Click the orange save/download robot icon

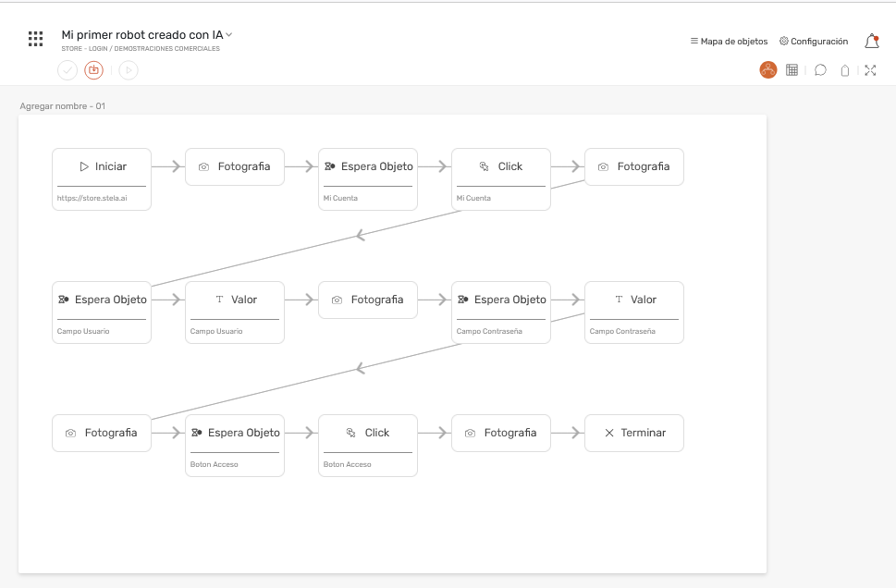93,69
